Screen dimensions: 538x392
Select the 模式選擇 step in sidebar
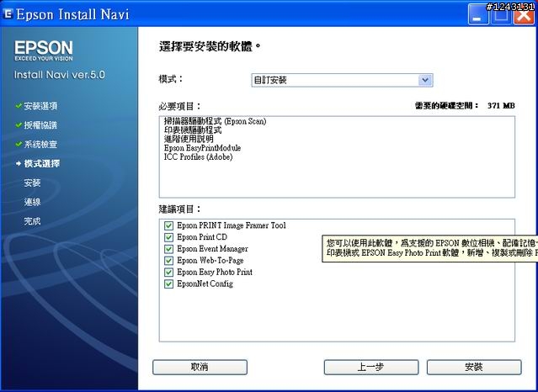pos(42,163)
